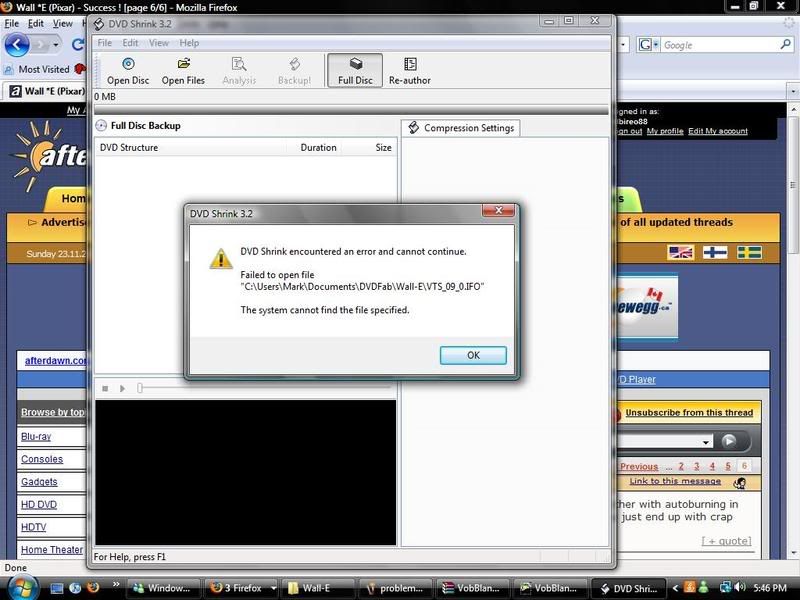Click the Edit My account link
This screenshot has height=600, width=800.
coord(718,131)
